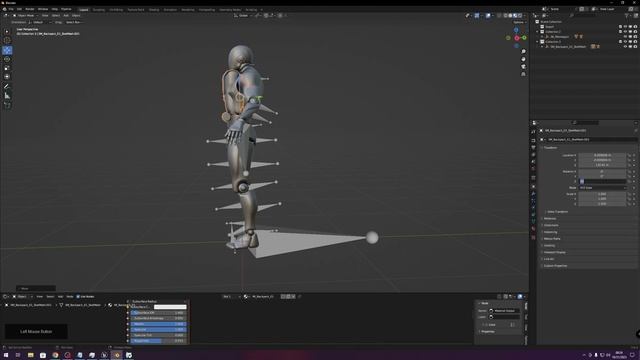Select the Add Cube tool
The image size is (640, 360).
(x=7, y=105)
